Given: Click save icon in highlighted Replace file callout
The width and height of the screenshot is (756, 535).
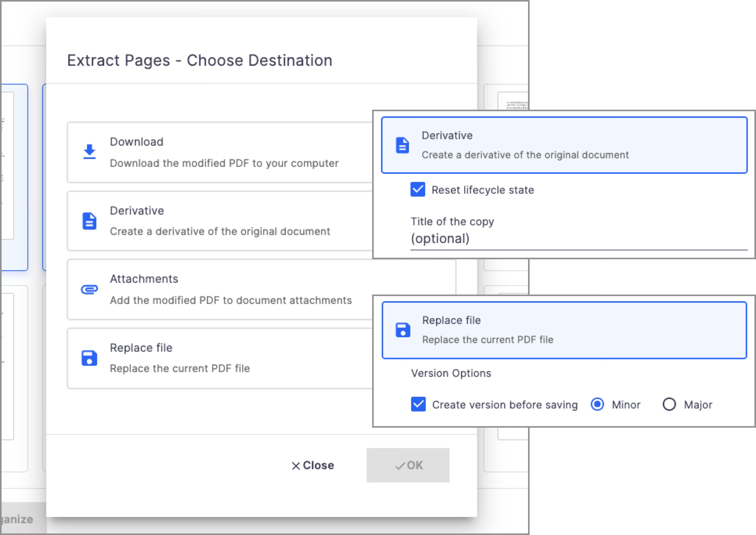Looking at the screenshot, I should coord(403,330).
